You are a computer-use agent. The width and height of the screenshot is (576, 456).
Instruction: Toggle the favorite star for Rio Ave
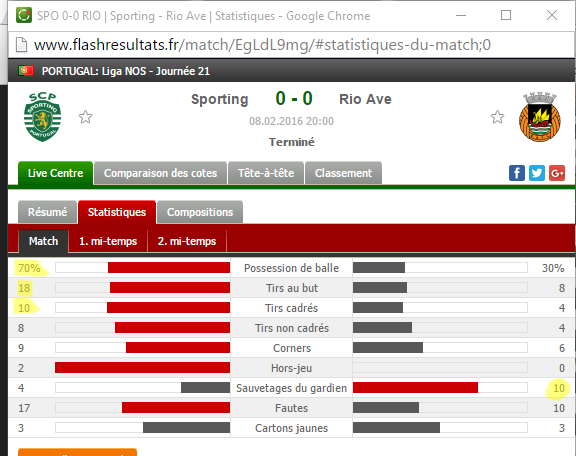point(497,117)
